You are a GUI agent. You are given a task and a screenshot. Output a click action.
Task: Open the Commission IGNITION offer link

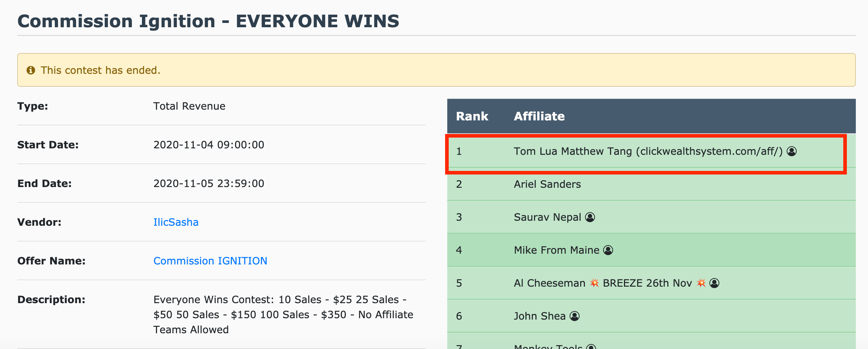[210, 261]
